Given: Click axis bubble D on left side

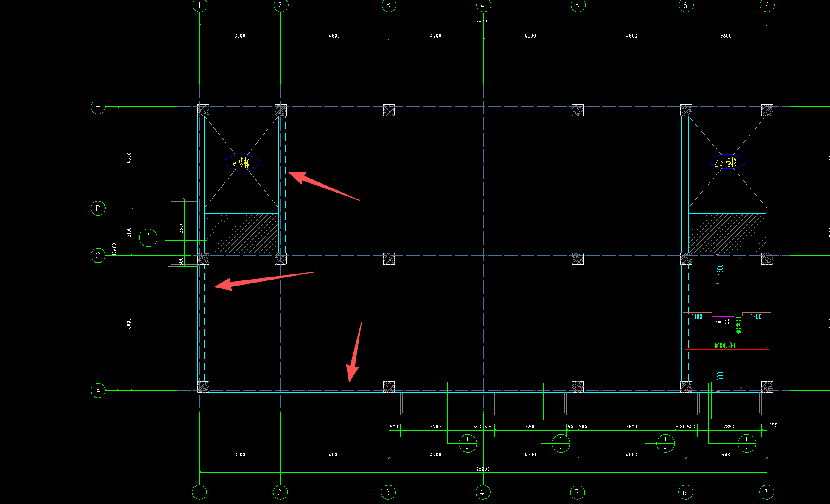Looking at the screenshot, I should 98,208.
